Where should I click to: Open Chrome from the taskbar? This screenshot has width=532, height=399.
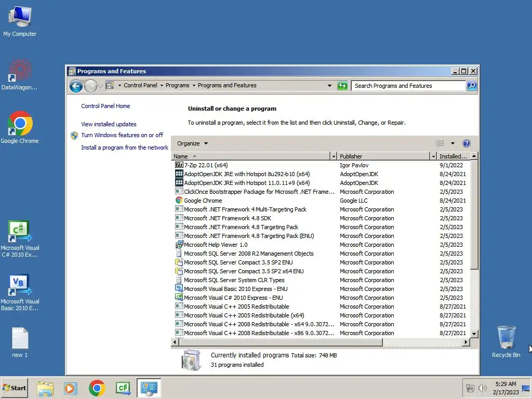click(x=97, y=389)
